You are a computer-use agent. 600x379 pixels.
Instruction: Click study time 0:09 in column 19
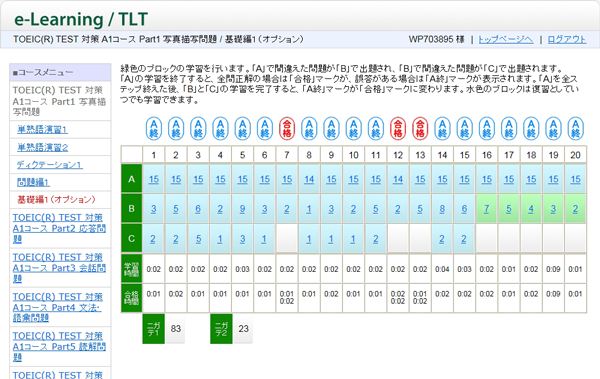[x=553, y=269]
